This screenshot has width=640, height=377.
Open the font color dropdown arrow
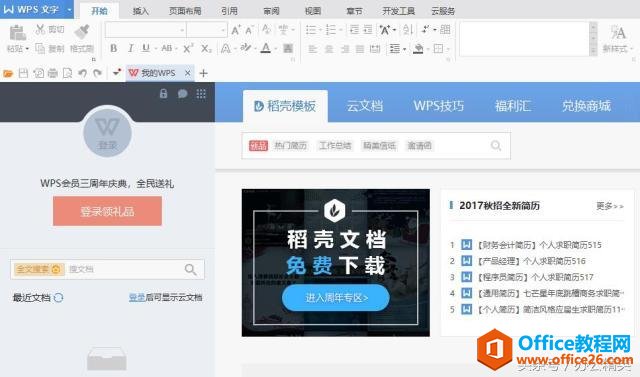click(276, 49)
